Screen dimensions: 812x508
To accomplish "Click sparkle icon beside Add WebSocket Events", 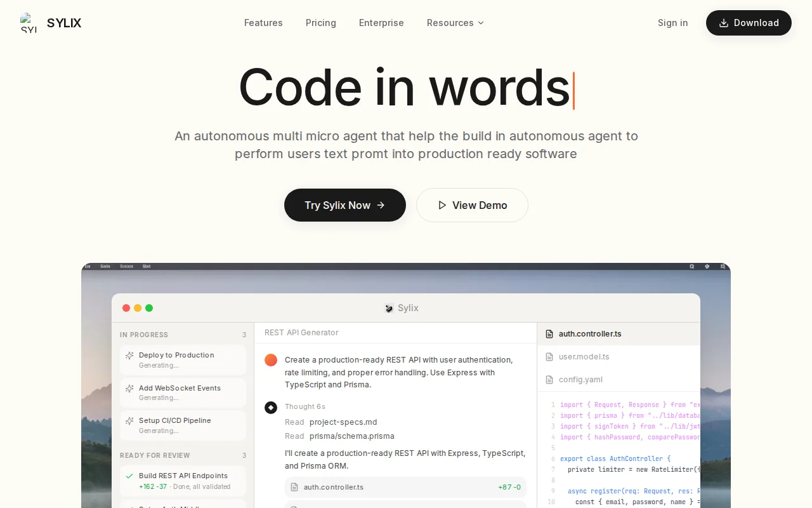I will pos(129,388).
